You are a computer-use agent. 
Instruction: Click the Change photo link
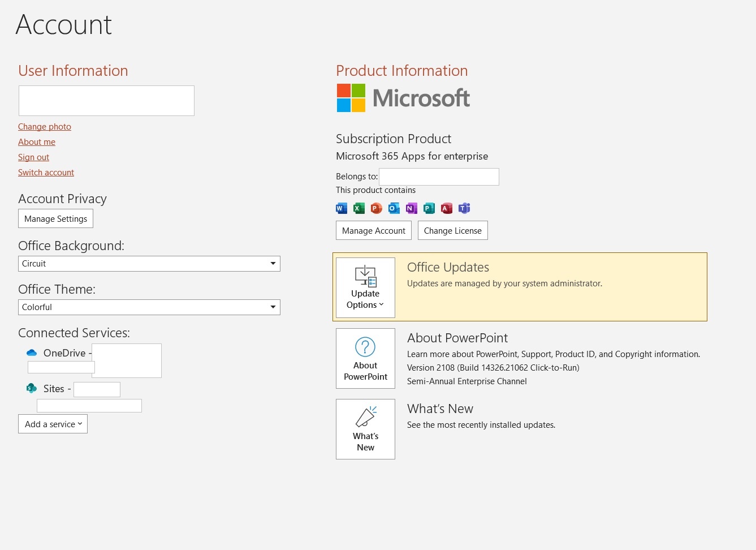point(45,127)
